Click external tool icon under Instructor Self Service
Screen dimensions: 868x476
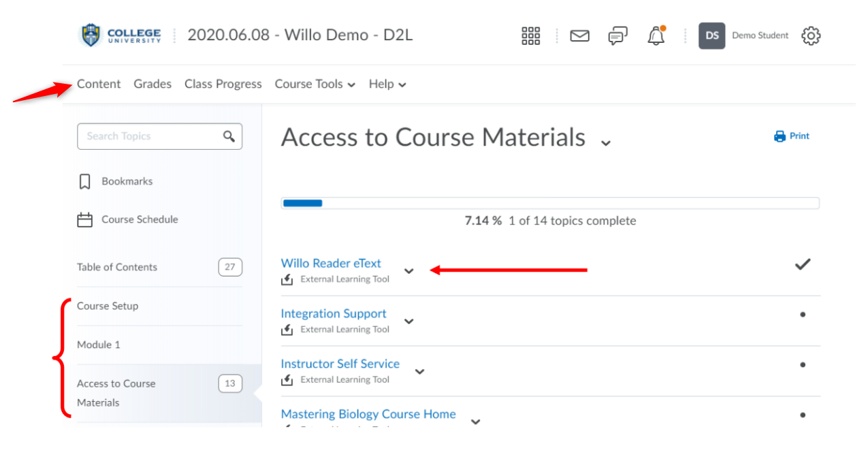(x=287, y=380)
